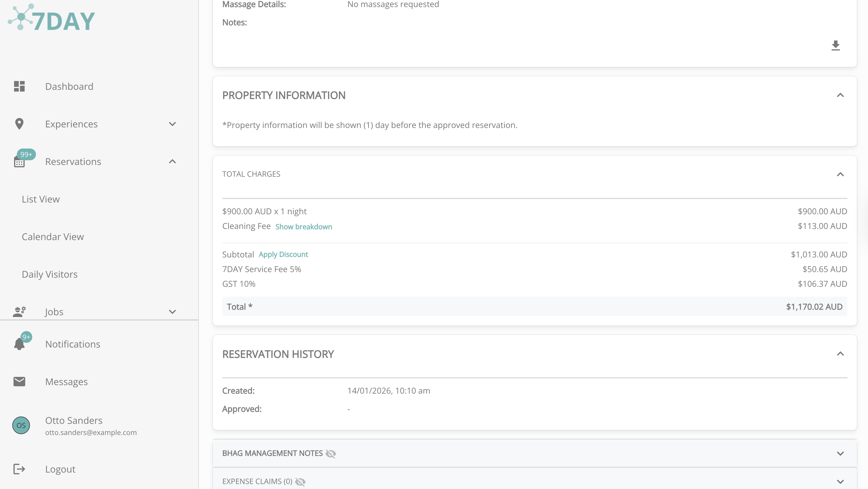
Task: Click the download icon near Notes
Action: pyautogui.click(x=836, y=45)
